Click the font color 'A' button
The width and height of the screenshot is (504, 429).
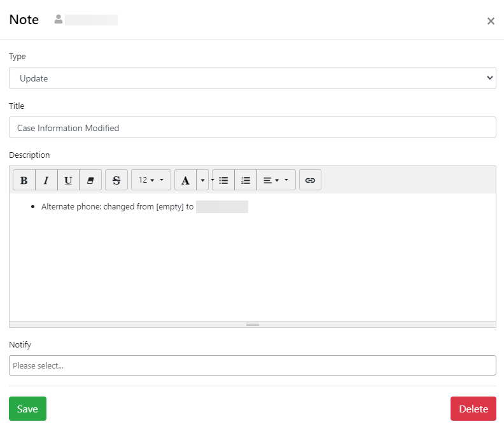coord(185,180)
